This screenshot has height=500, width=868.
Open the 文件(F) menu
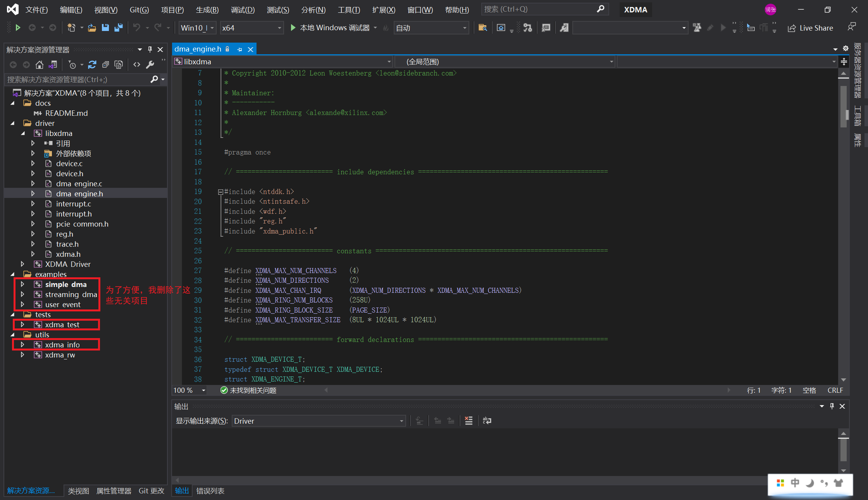pyautogui.click(x=36, y=10)
